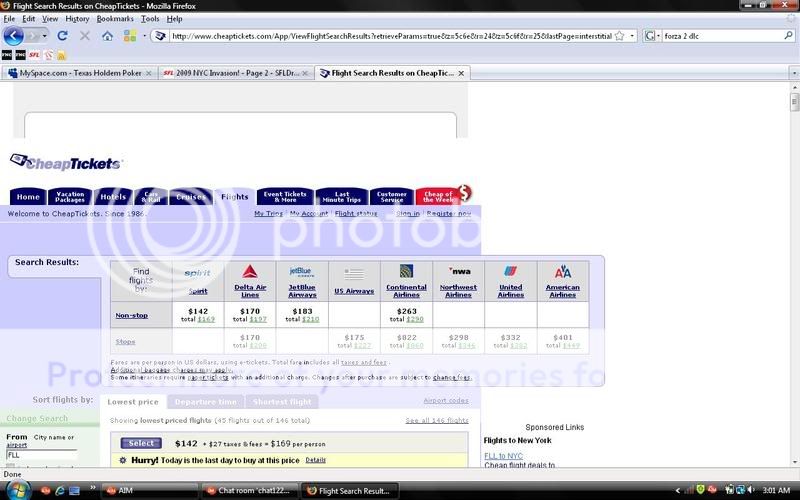
Task: Click the blue Select flight button
Action: click(141, 443)
